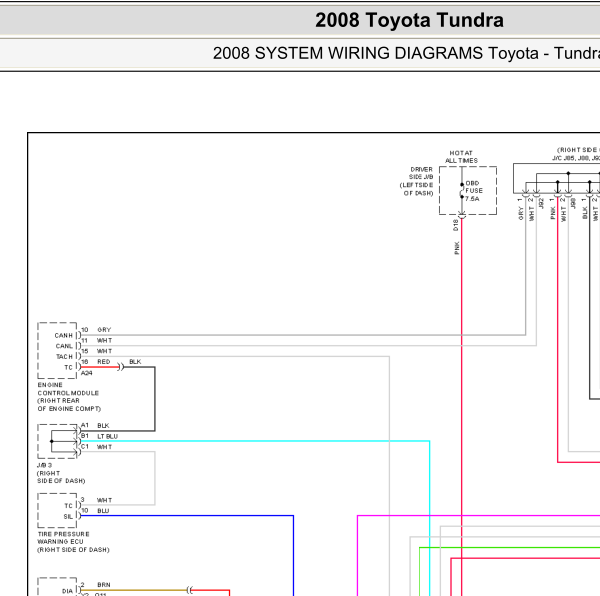Click the "A1" pin label on J/B 3

tap(85, 425)
